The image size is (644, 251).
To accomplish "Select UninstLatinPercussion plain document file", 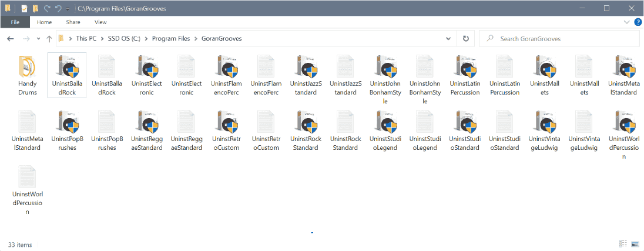I will point(505,75).
